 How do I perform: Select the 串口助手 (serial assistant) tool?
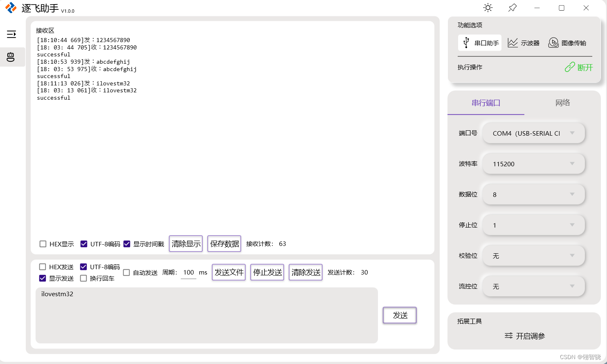(479, 42)
